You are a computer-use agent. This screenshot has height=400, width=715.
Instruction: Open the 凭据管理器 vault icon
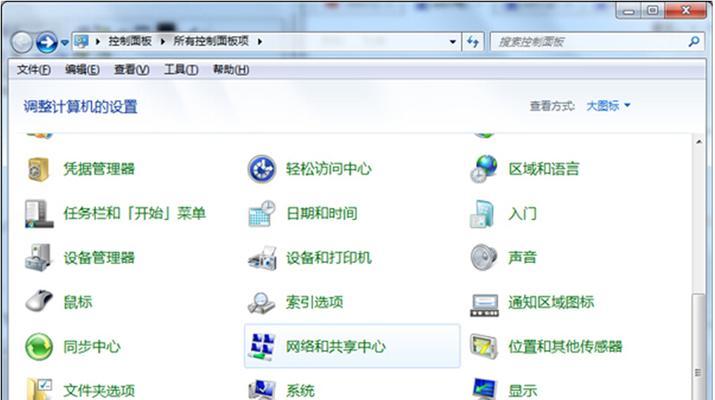pos(38,169)
